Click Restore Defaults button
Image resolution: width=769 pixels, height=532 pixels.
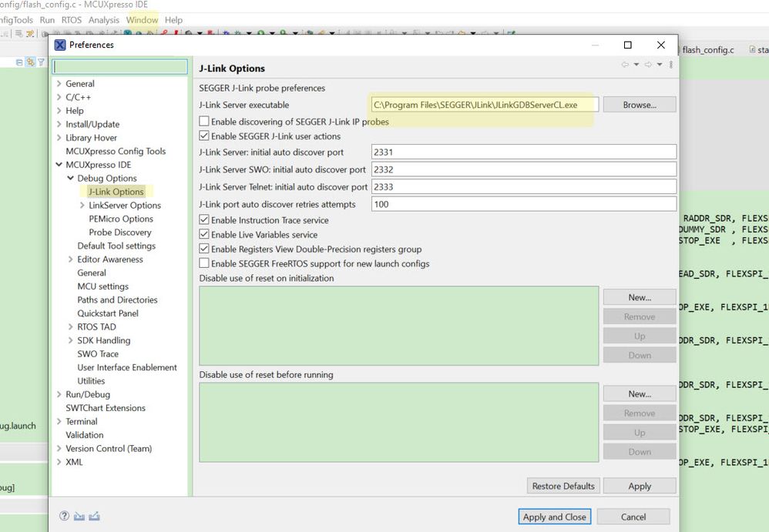tap(563, 486)
